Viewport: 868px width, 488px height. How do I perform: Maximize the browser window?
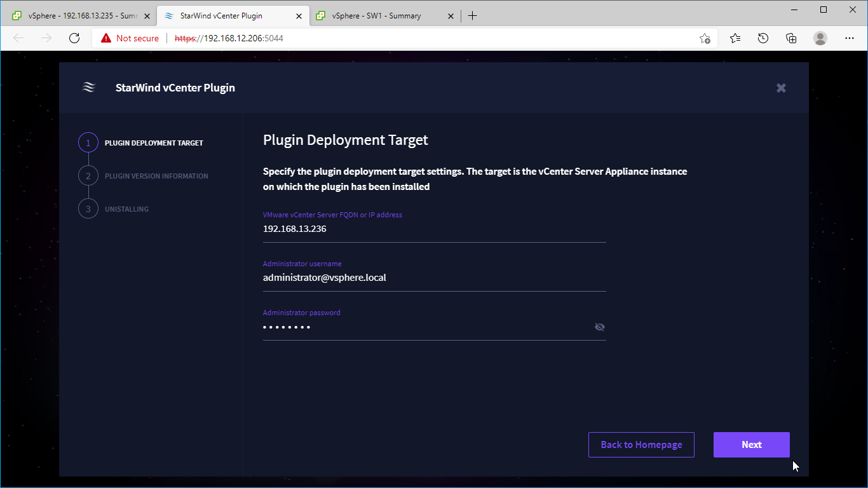[824, 10]
